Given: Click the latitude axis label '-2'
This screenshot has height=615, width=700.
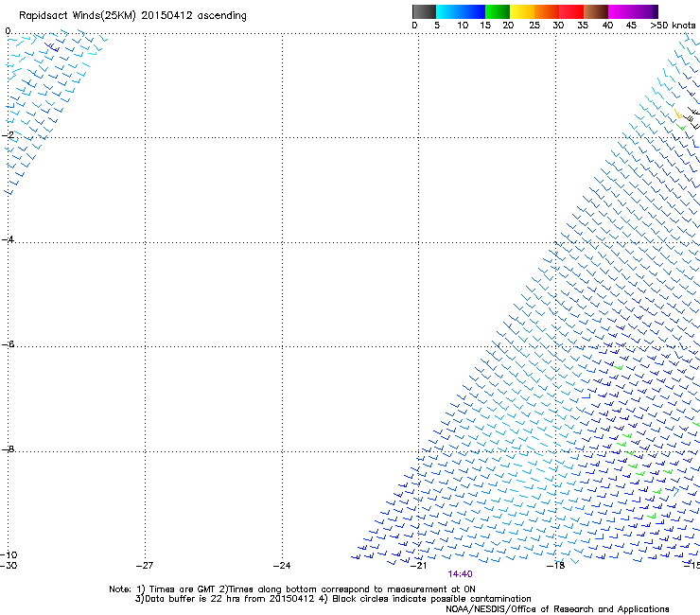Looking at the screenshot, I should click(x=8, y=134).
